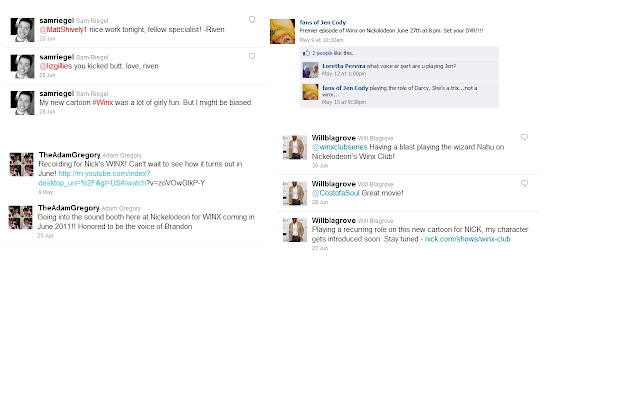This screenshot has width=640, height=400.
Task: Click reply bubble on lizgillies tweet
Action: point(252,56)
